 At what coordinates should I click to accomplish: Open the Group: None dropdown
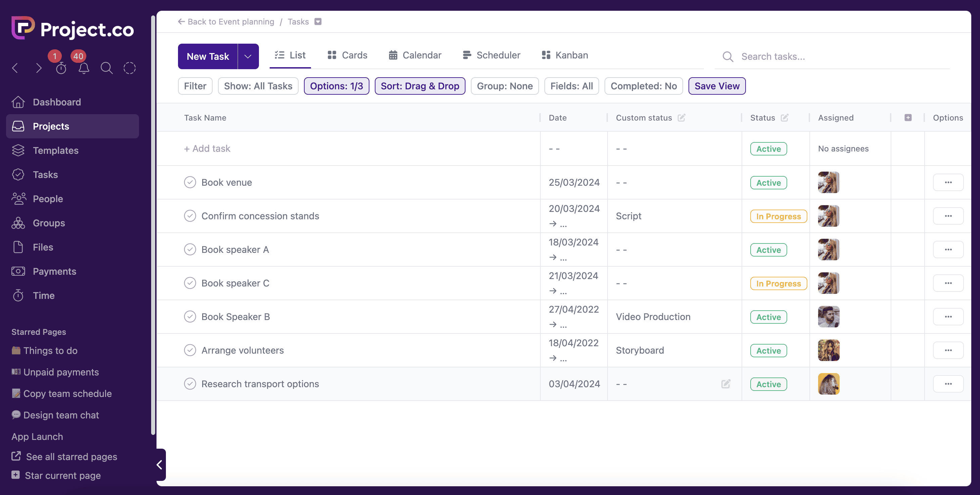click(x=504, y=86)
